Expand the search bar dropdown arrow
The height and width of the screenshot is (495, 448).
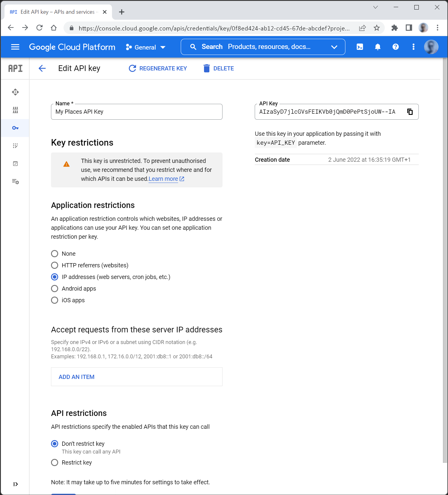coord(334,47)
